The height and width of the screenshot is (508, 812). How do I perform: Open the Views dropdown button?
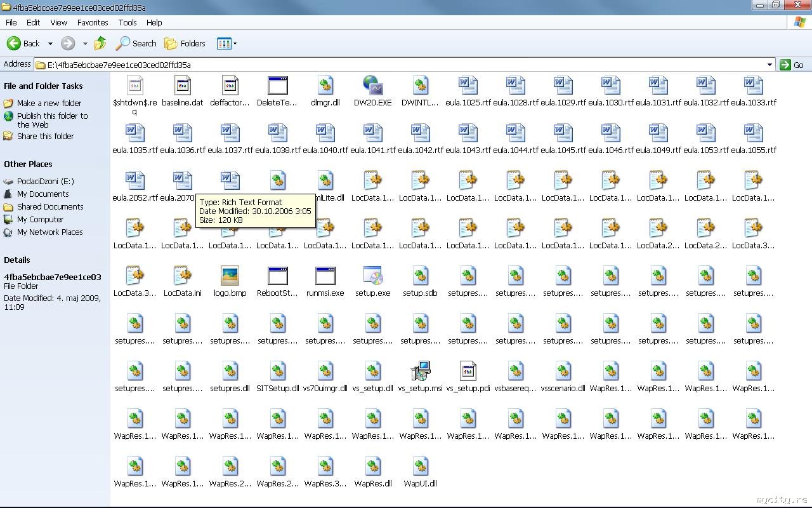tap(226, 44)
